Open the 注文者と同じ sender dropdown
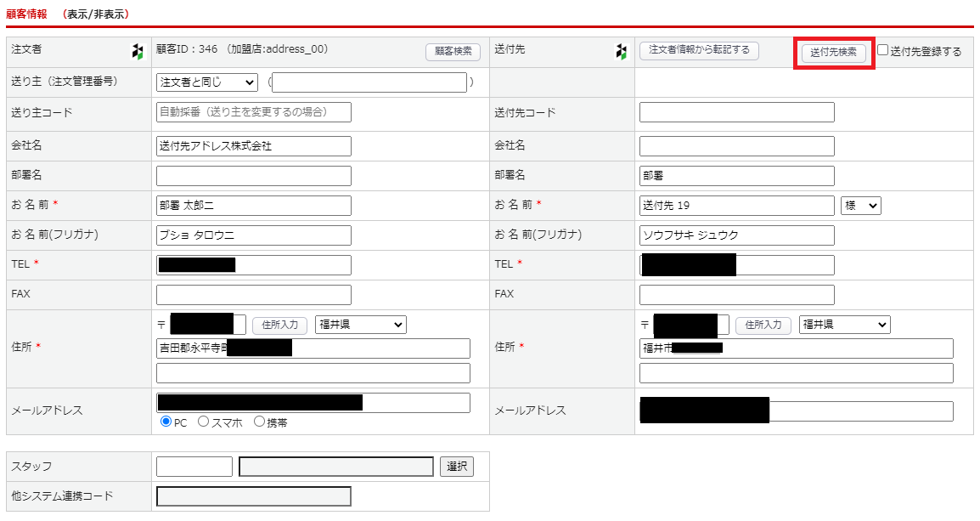Viewport: 980px width, 521px height. coord(207,82)
